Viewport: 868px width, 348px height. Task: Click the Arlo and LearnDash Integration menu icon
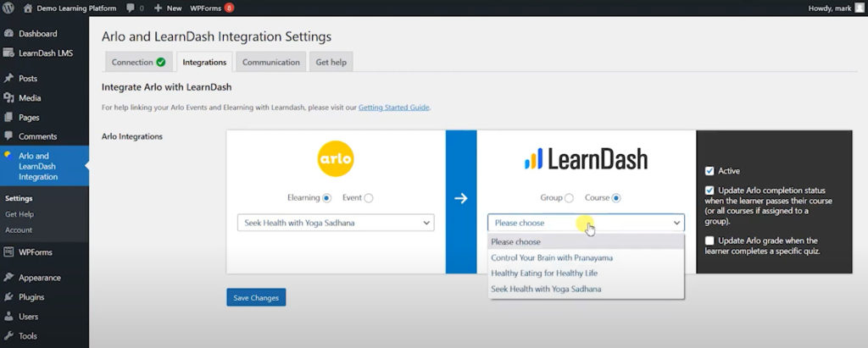coord(8,156)
